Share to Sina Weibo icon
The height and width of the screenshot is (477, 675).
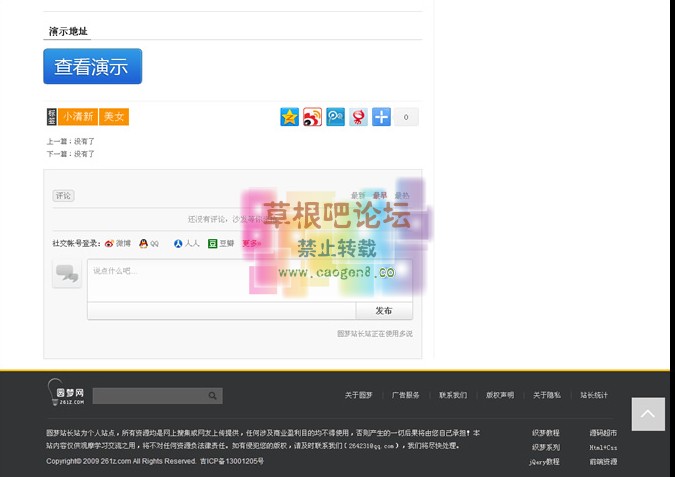click(x=312, y=117)
